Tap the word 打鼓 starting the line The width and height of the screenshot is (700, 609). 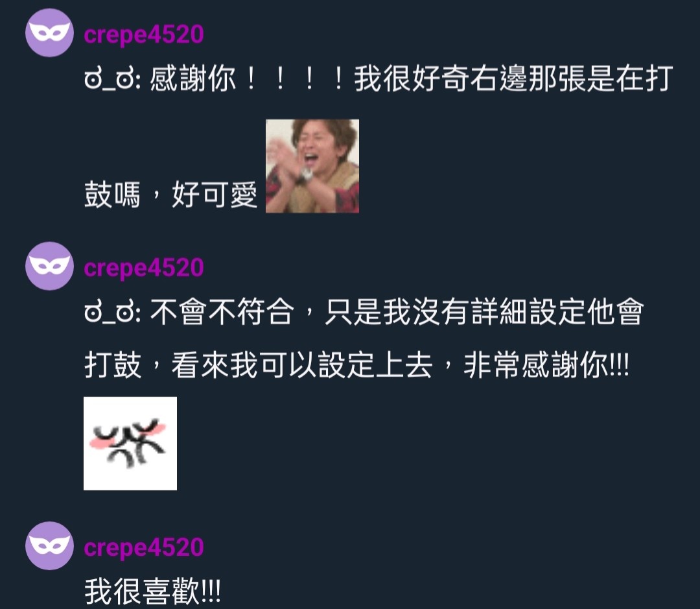pyautogui.click(x=113, y=366)
